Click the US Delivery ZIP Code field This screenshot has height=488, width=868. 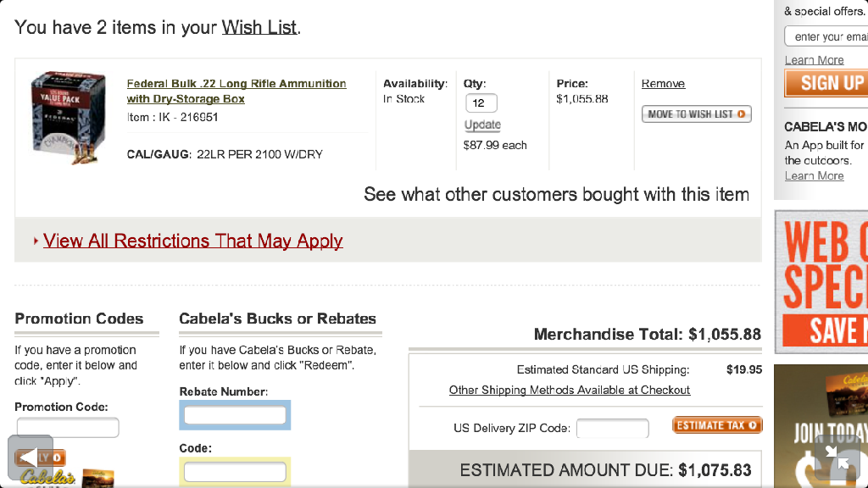click(612, 428)
